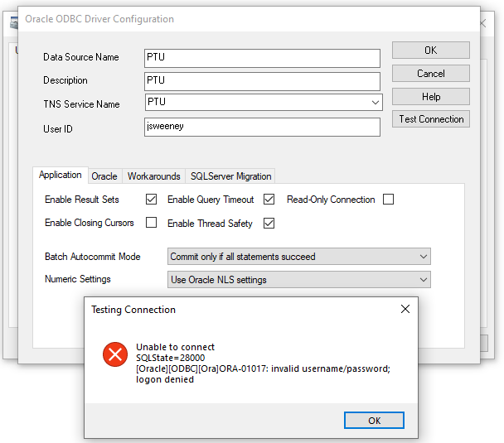Click the Unable to connect text
Viewport: 504px width, 443px height.
click(x=175, y=347)
